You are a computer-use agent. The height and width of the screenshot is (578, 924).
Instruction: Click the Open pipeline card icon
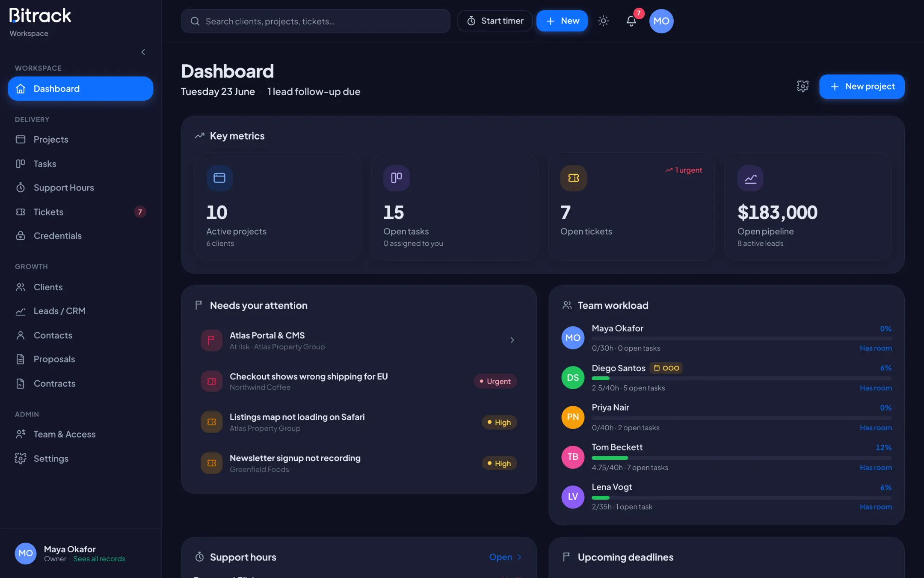(x=750, y=178)
